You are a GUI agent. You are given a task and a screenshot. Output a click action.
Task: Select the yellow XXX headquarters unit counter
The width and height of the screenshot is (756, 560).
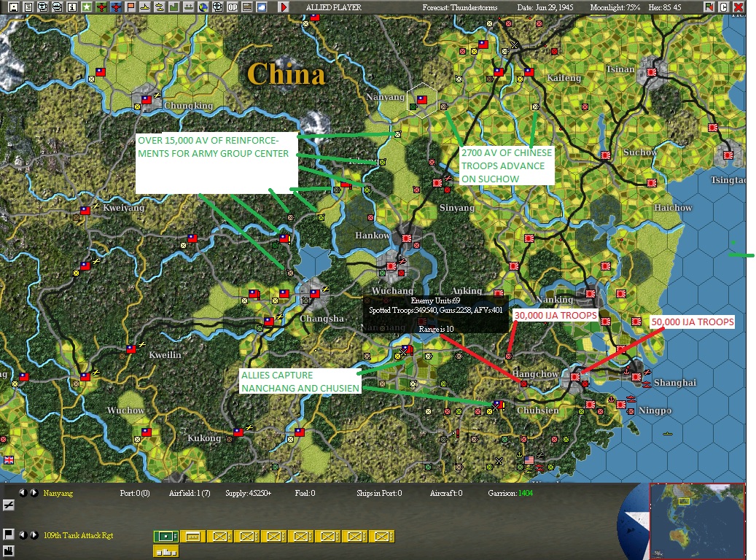coord(193,537)
